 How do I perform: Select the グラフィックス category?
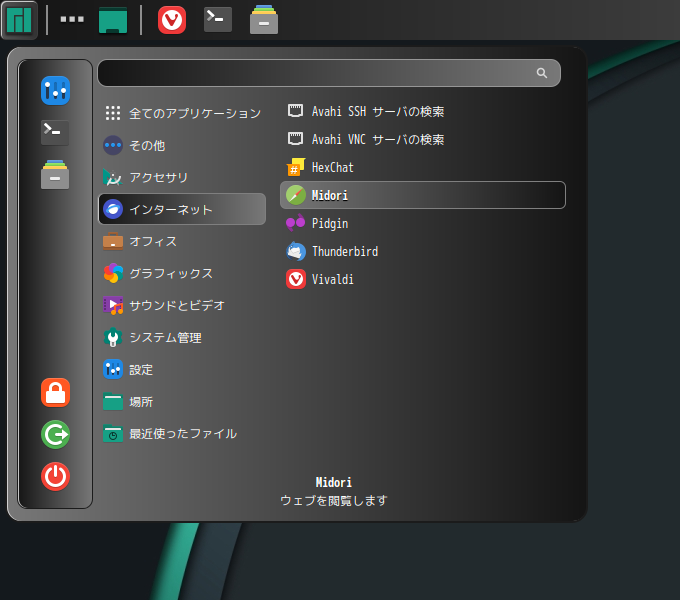click(182, 274)
